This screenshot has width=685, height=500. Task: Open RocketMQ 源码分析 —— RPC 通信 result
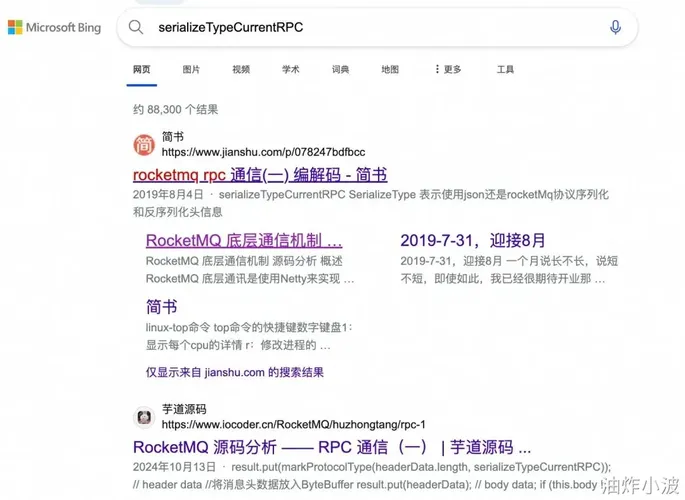pyautogui.click(x=332, y=447)
